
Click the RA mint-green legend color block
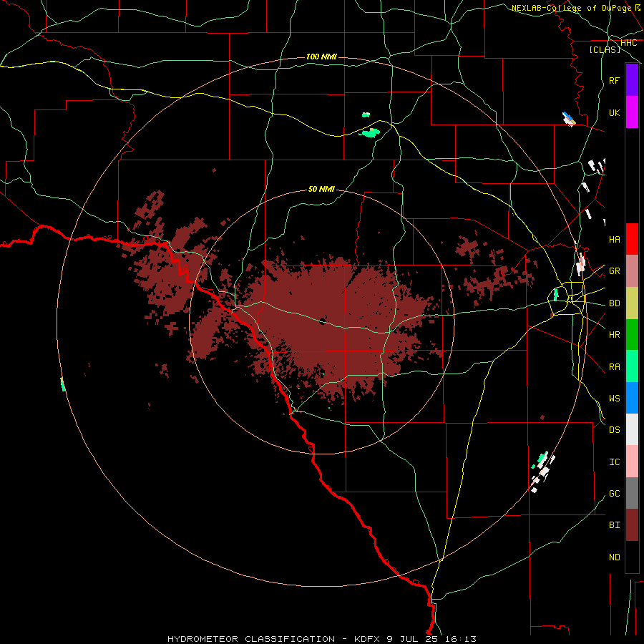pos(632,366)
